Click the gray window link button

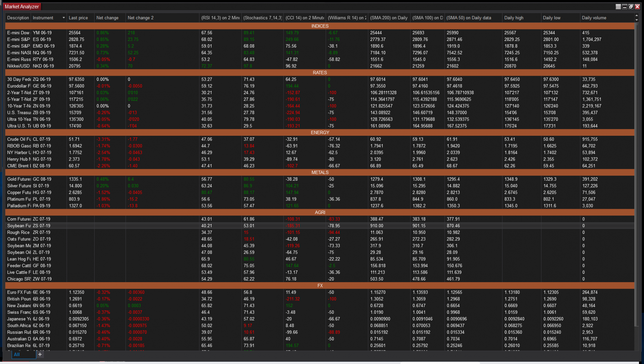point(618,7)
